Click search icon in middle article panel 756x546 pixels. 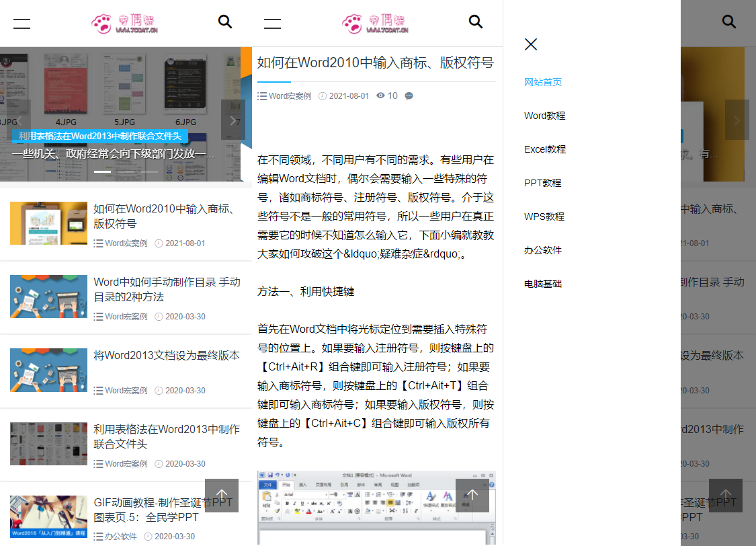(x=475, y=22)
